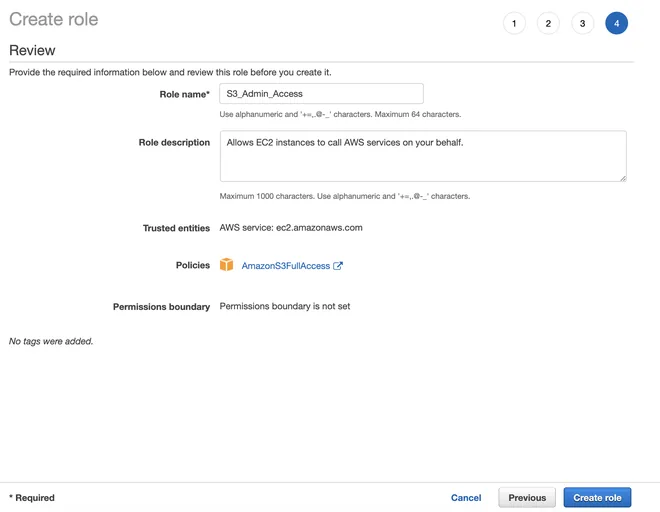The width and height of the screenshot is (660, 512).
Task: Click the Role description label
Action: [174, 143]
